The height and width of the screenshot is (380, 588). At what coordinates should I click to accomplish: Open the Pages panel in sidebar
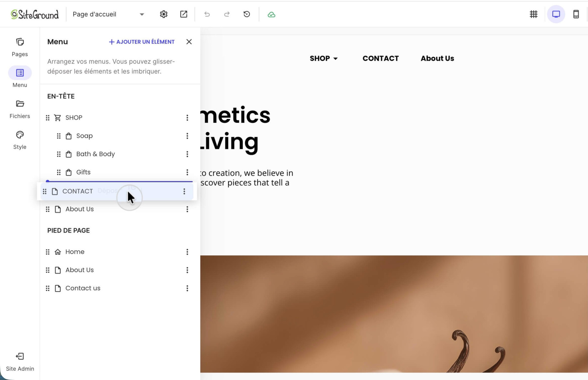[x=20, y=47]
